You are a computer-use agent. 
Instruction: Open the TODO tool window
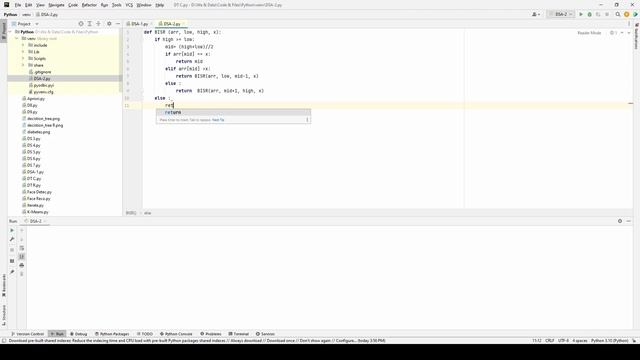(144, 334)
